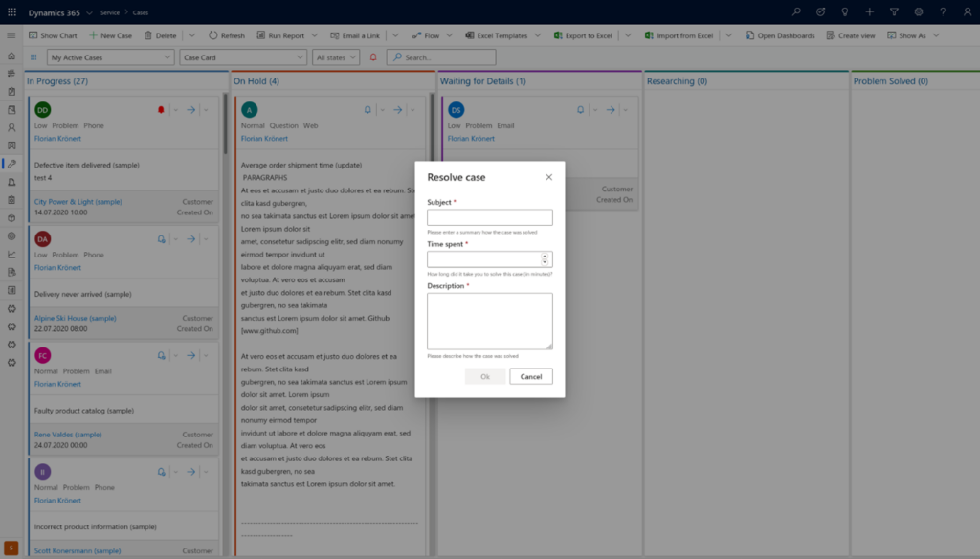Toggle the red alert bell filter
Image resolution: width=980 pixels, height=559 pixels.
pyautogui.click(x=371, y=56)
